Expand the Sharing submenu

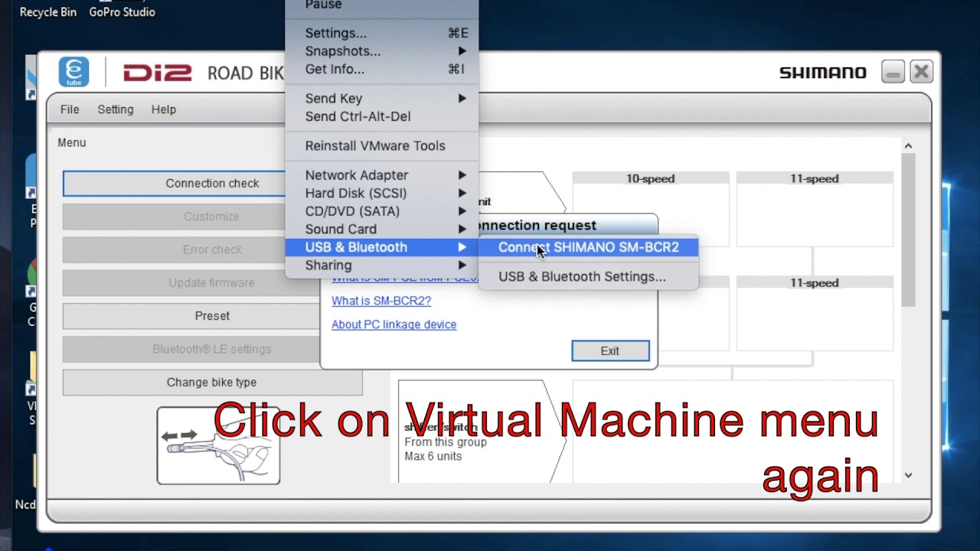(x=381, y=265)
